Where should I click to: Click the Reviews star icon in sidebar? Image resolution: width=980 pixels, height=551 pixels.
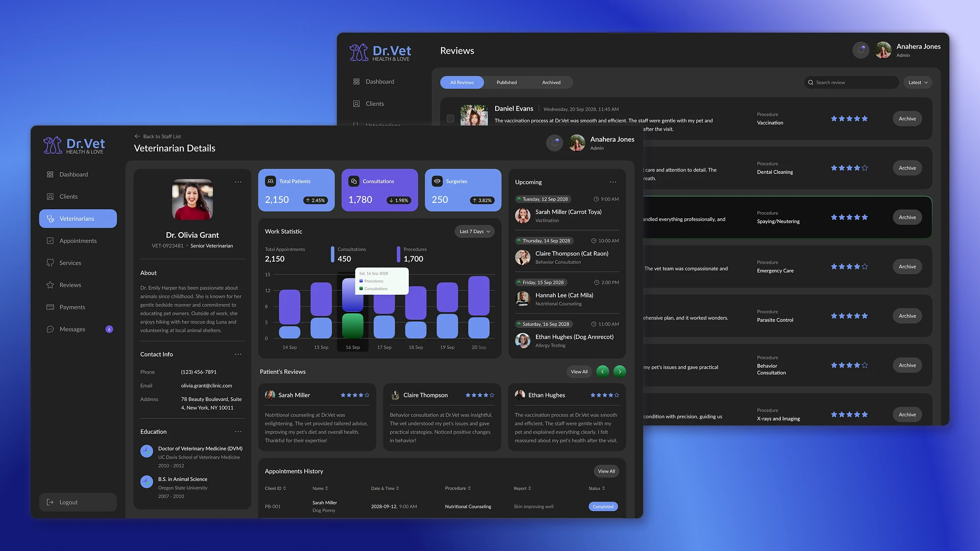click(x=50, y=285)
